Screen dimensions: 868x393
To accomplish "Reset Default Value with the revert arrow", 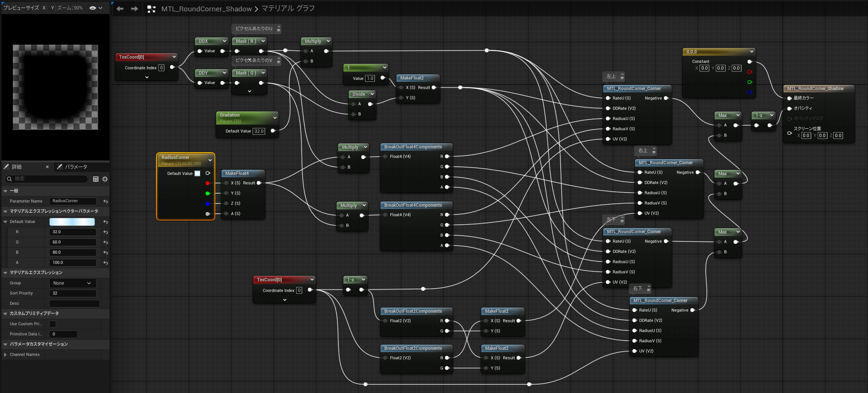I will [106, 222].
